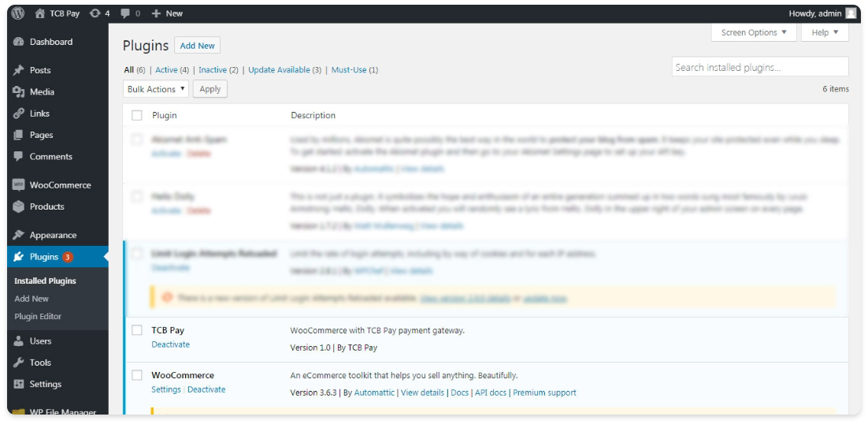Screen dimensions: 868x424
Task: Click the Appearance paintbrush icon
Action: 19,235
